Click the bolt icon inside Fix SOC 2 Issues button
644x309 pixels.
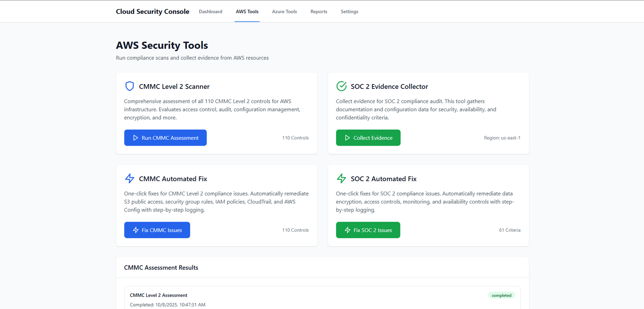pyautogui.click(x=347, y=230)
